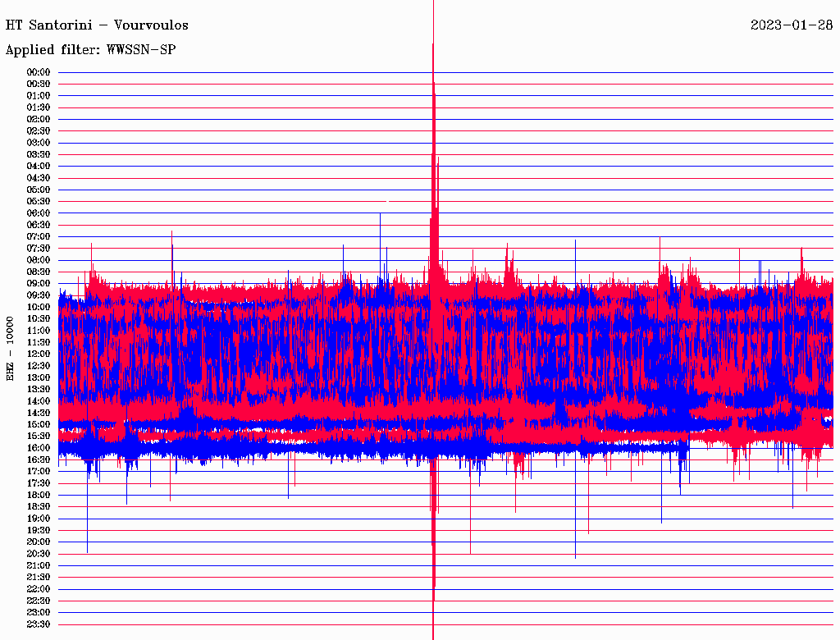Click the 08:30 time label
This screenshot has width=840, height=640.
tap(39, 272)
